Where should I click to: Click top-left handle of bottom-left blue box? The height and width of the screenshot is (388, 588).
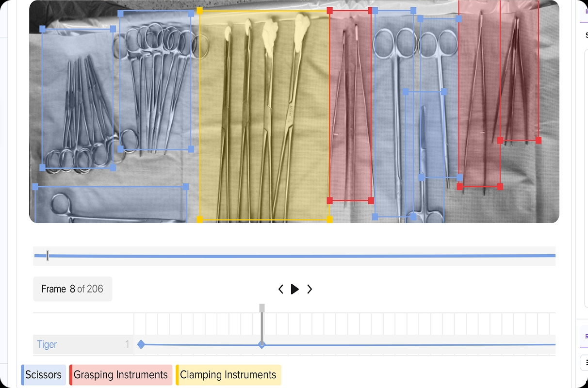pyautogui.click(x=35, y=187)
